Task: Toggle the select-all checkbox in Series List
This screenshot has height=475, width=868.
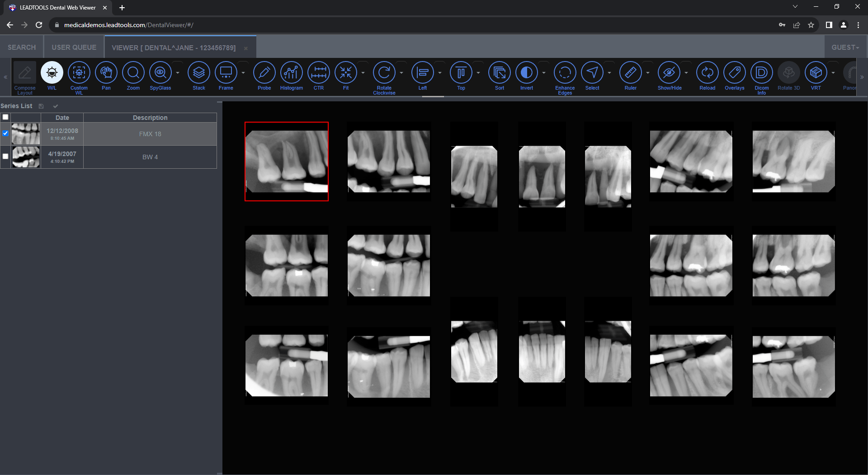Action: pyautogui.click(x=5, y=117)
